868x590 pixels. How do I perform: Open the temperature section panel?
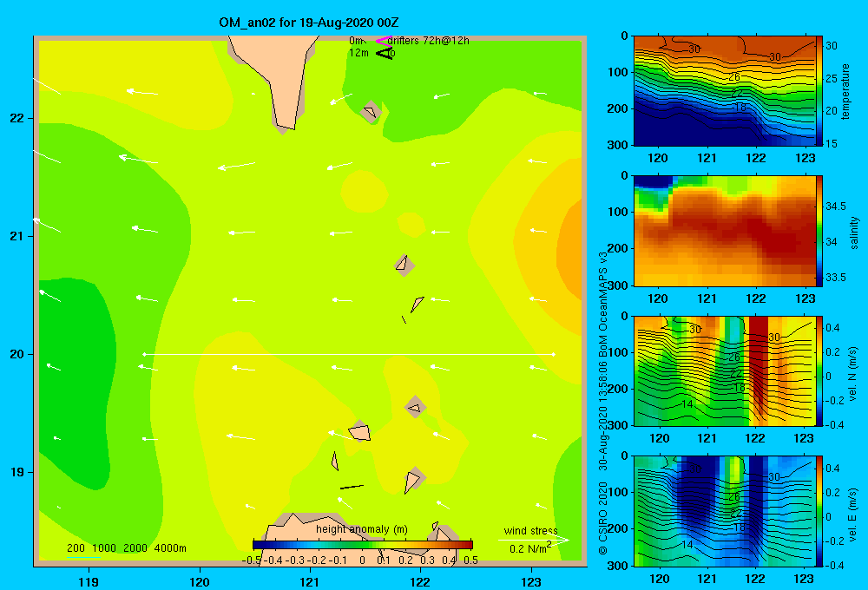click(x=725, y=91)
